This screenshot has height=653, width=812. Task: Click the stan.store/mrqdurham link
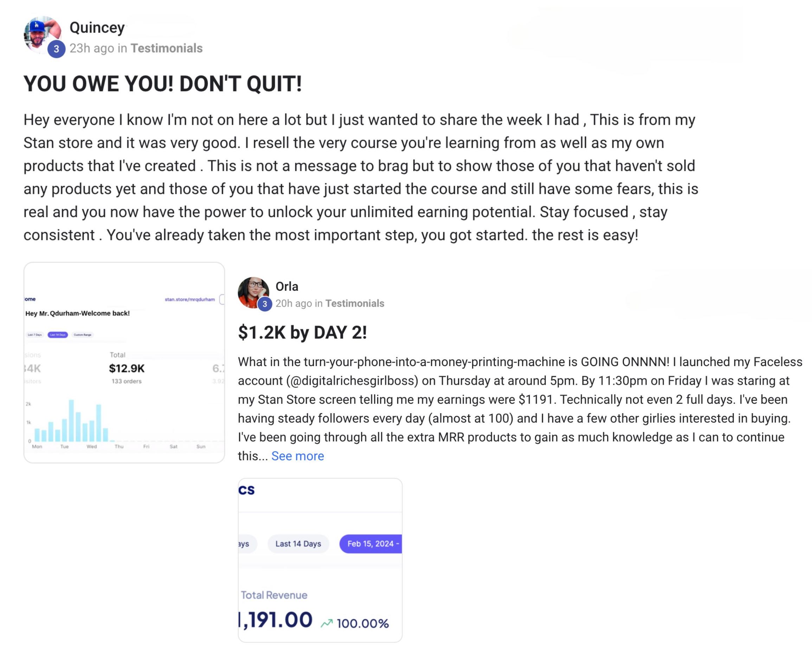[189, 300]
